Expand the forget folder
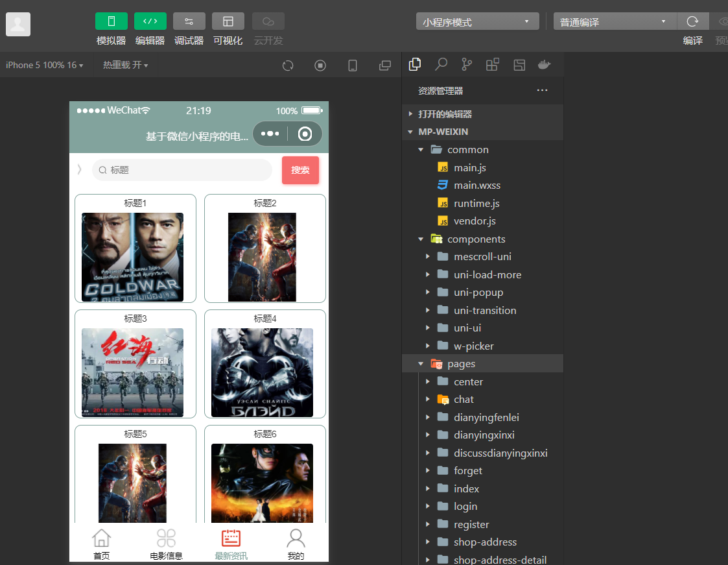This screenshot has height=565, width=728. pos(483,471)
